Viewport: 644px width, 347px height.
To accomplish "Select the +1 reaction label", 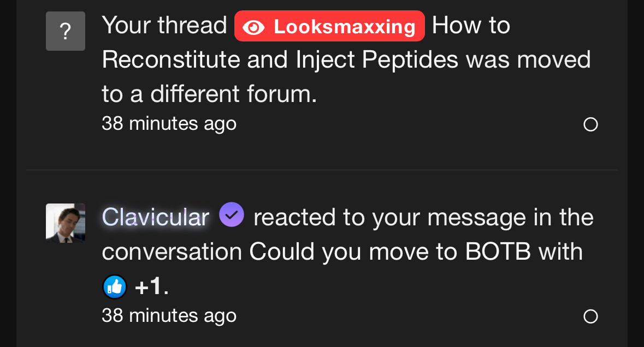I will [151, 286].
